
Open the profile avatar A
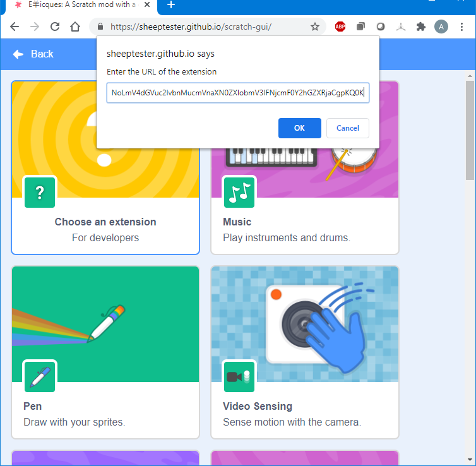[x=441, y=27]
